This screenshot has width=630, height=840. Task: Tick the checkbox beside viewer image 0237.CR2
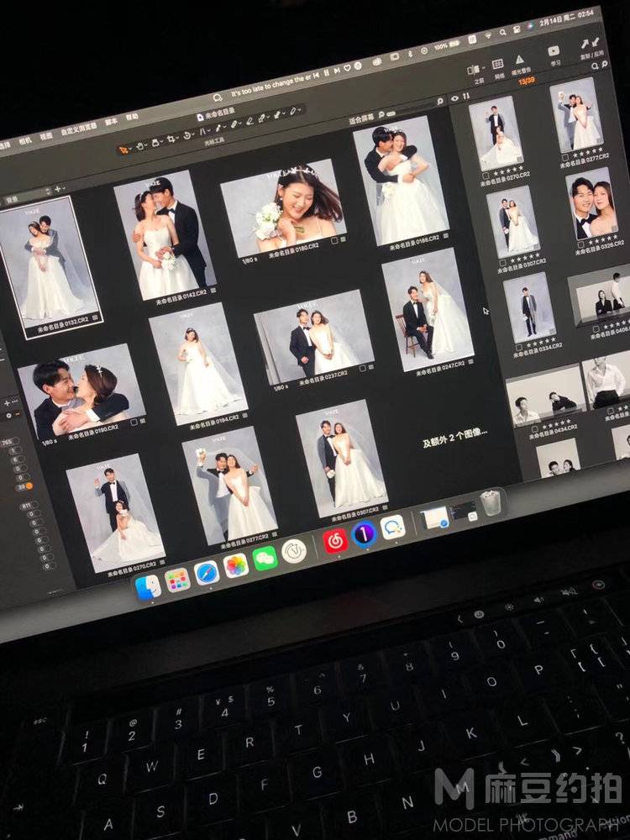pos(362,369)
